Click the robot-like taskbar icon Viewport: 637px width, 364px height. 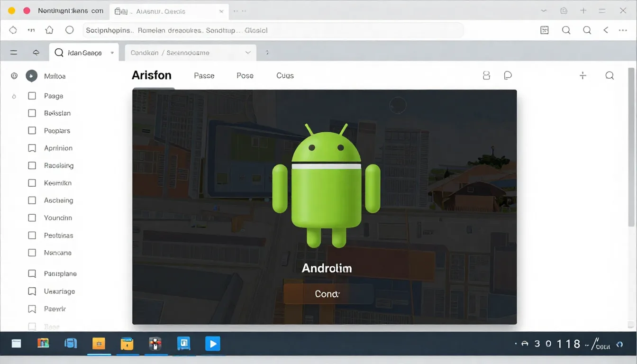[x=155, y=344]
